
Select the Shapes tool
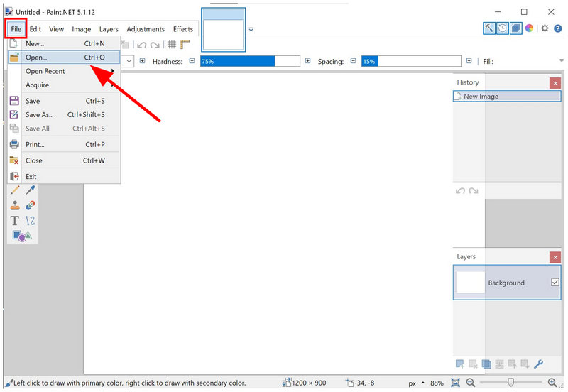[23, 236]
